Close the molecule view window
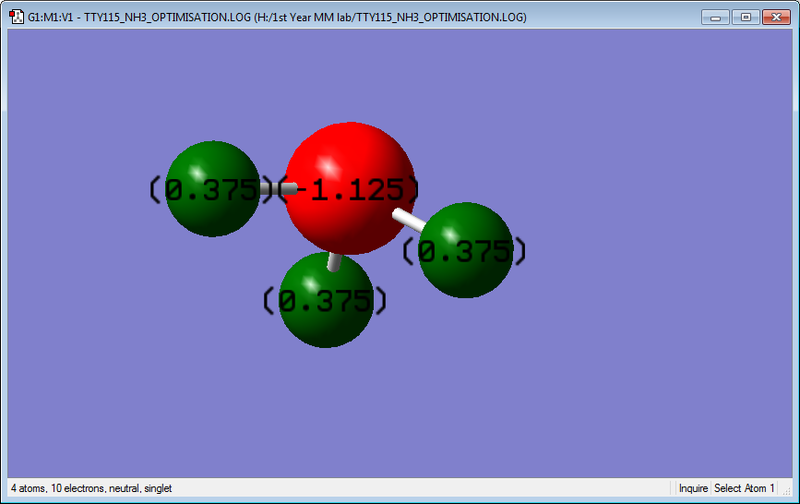 coord(776,17)
